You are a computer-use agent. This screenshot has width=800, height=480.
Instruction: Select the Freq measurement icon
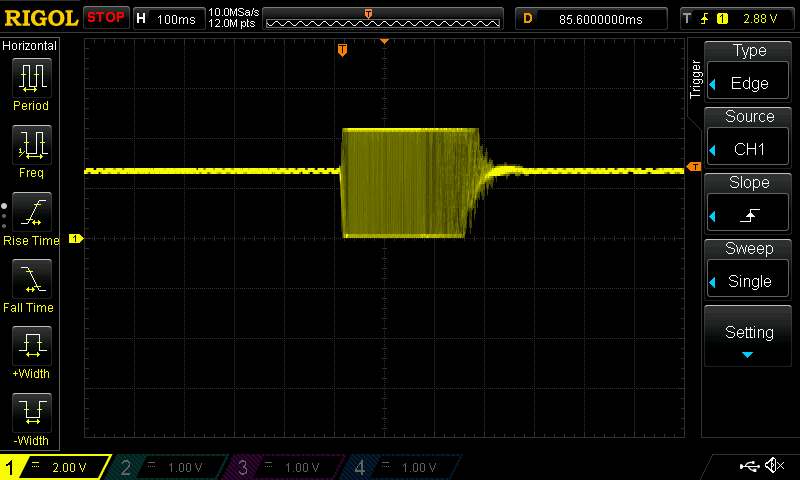pyautogui.click(x=32, y=144)
